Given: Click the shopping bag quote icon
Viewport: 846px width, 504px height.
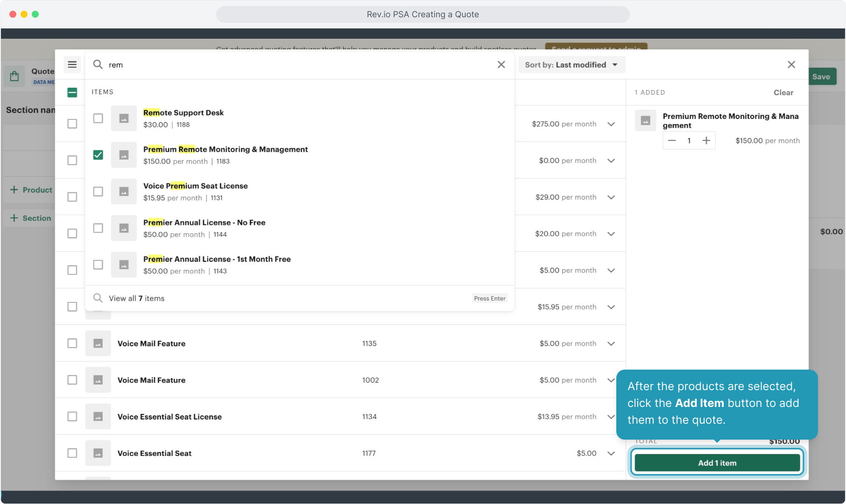Looking at the screenshot, I should (x=14, y=76).
